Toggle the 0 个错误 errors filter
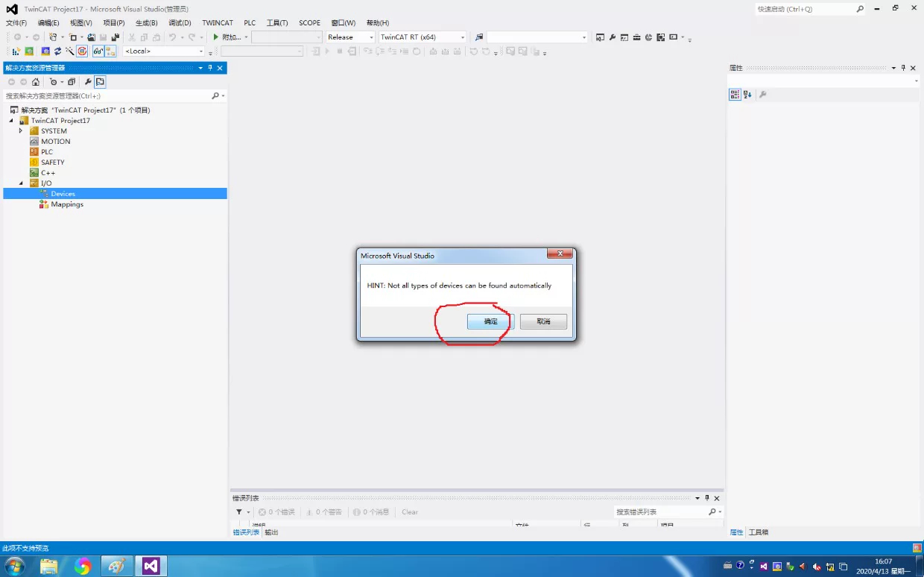924x577 pixels. tap(276, 512)
